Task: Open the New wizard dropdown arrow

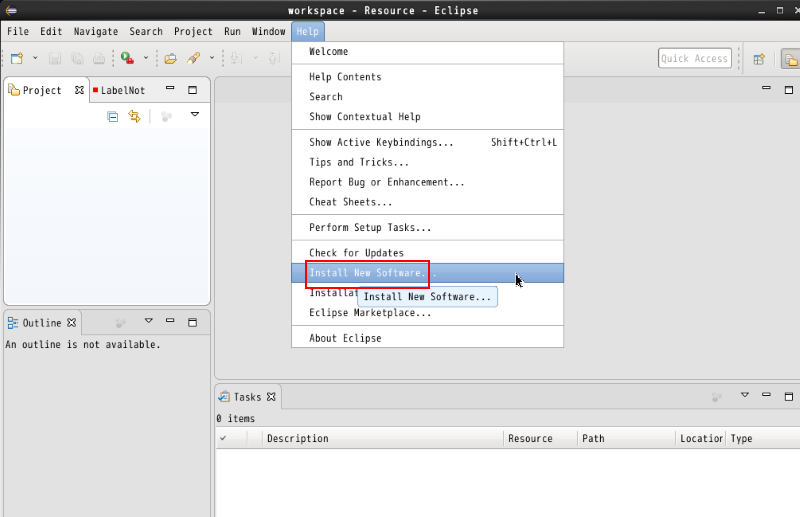Action: tap(35, 58)
